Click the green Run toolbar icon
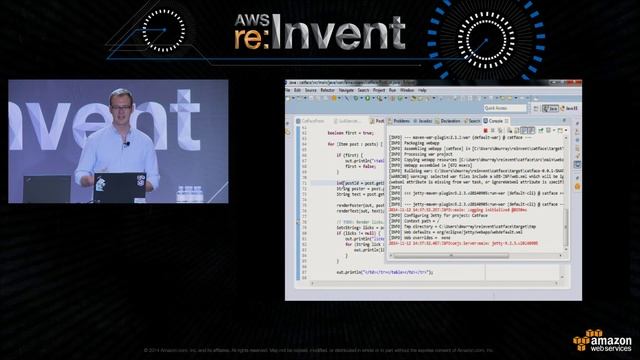 pos(367,98)
